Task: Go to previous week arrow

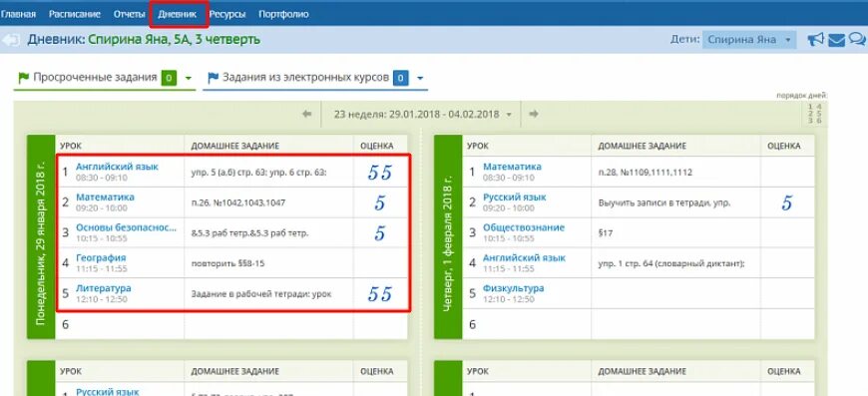Action: [306, 114]
